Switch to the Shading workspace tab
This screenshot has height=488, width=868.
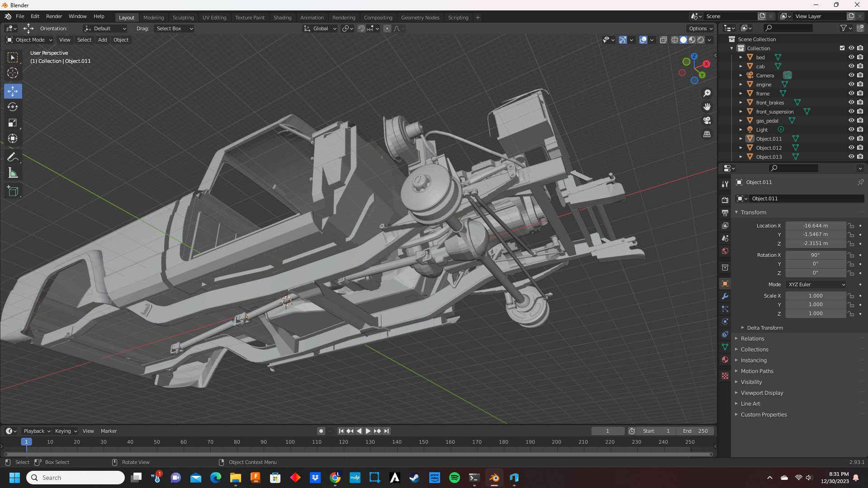coord(282,18)
